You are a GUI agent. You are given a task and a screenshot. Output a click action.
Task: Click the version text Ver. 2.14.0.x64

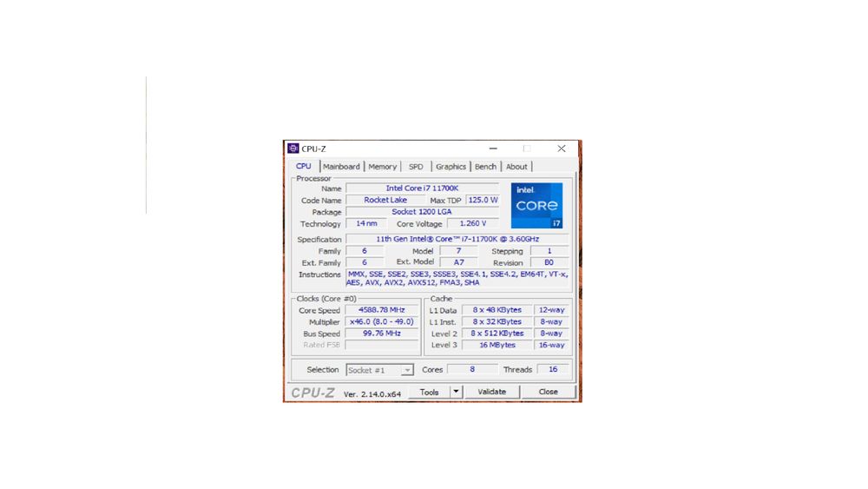[x=372, y=394]
